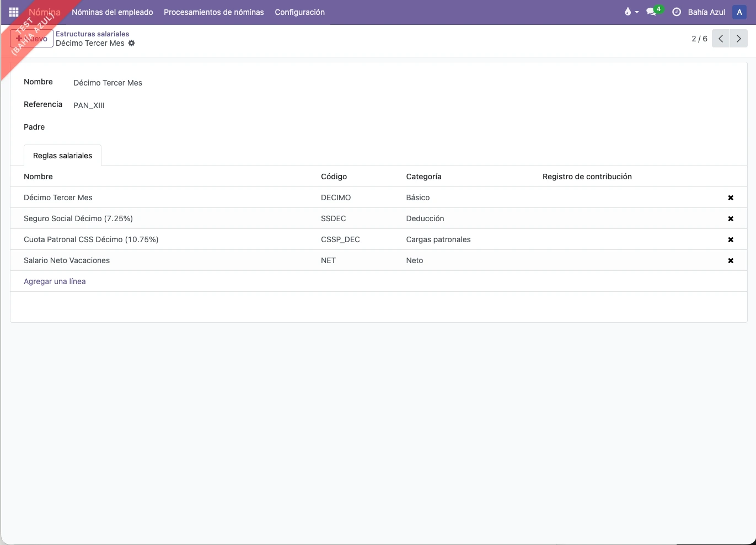Go back to Estructuras salariales breadcrumb

92,34
